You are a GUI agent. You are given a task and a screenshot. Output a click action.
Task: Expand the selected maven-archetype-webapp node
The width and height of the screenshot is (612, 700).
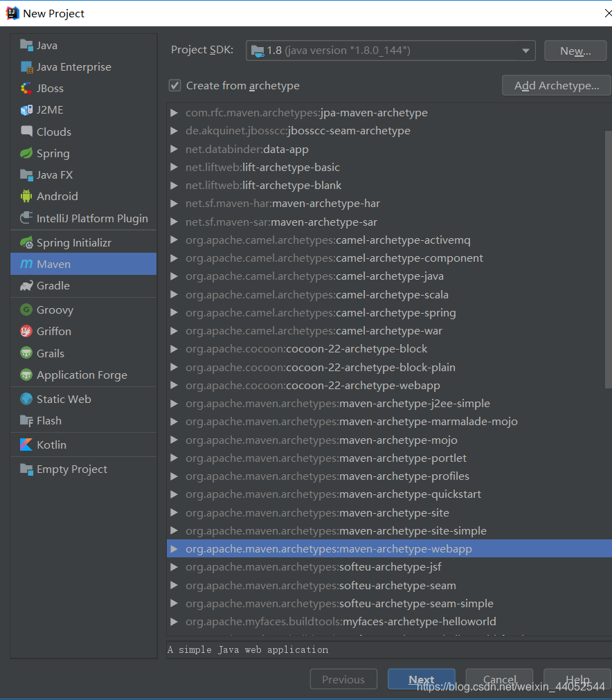[x=174, y=548]
